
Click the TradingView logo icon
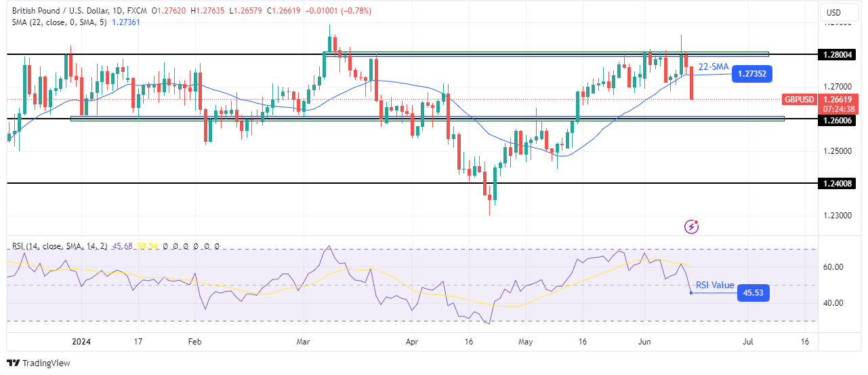[x=13, y=363]
